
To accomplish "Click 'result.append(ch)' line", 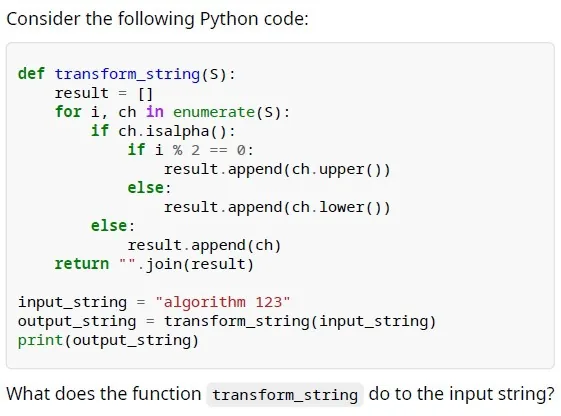I will tap(204, 245).
